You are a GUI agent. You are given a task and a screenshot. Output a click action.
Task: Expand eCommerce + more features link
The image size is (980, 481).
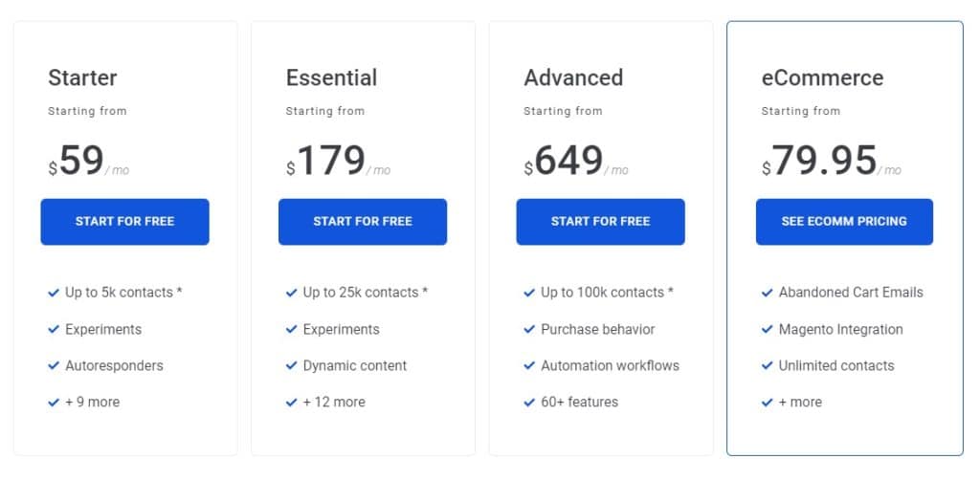tap(801, 402)
